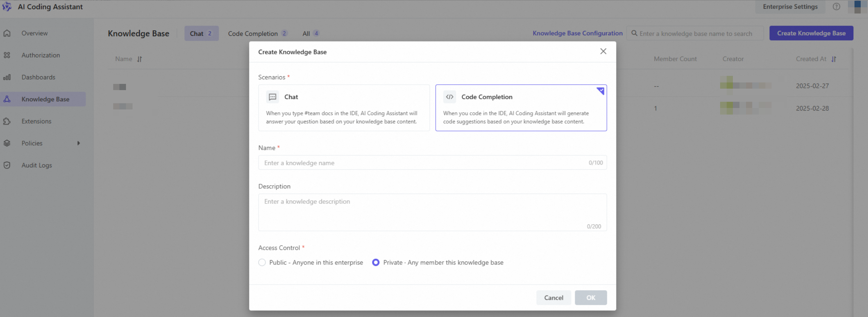The height and width of the screenshot is (317, 868).
Task: Click the Extensions puzzle icon
Action: [x=7, y=121]
